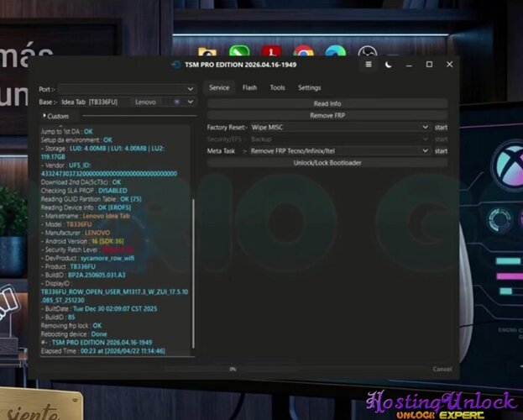Click the UFS_ID vendor value in log
This screenshot has height=420, width=523.
[109, 174]
